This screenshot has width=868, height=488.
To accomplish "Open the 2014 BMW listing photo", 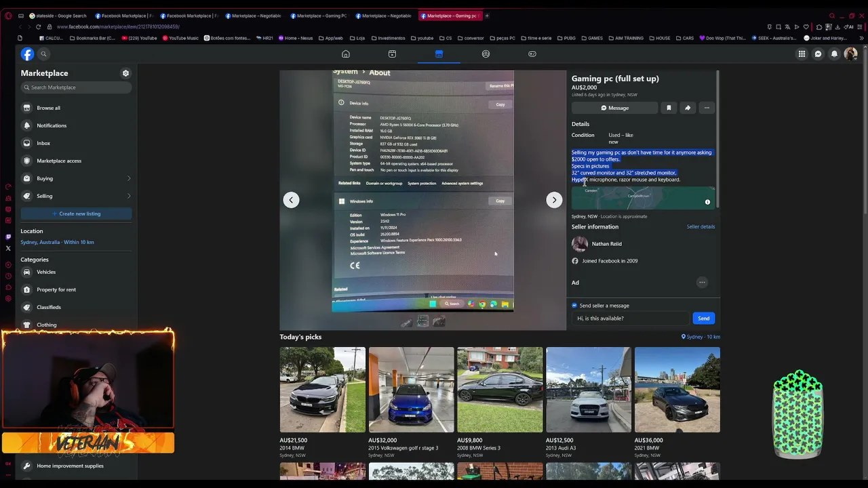I will [x=323, y=390].
